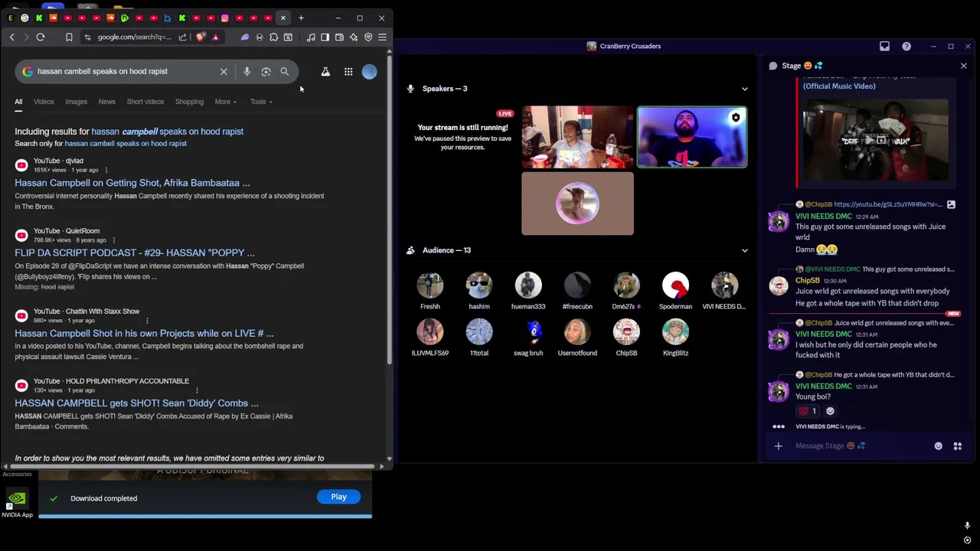Open options for djvlad result
The image size is (980, 551).
(x=106, y=170)
